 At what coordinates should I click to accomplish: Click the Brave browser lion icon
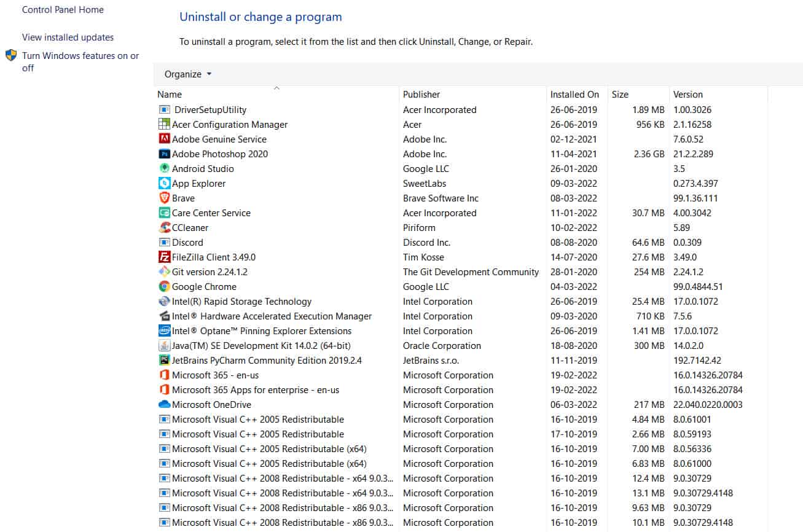pyautogui.click(x=164, y=198)
